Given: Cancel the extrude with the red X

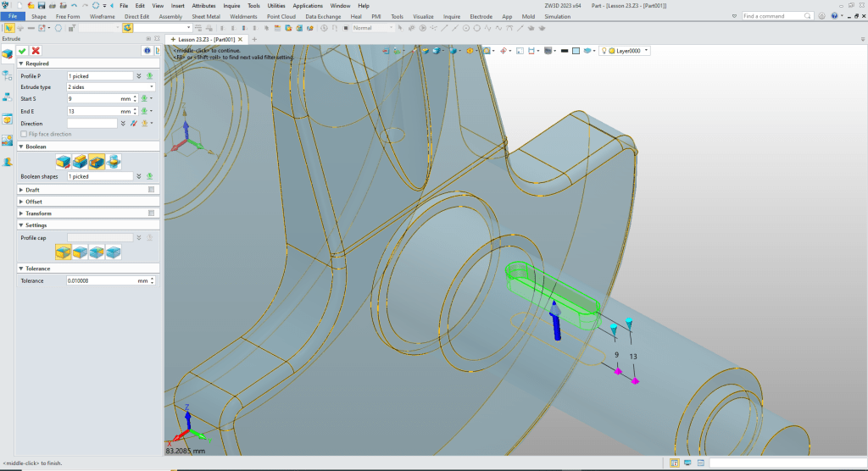Looking at the screenshot, I should pyautogui.click(x=36, y=51).
